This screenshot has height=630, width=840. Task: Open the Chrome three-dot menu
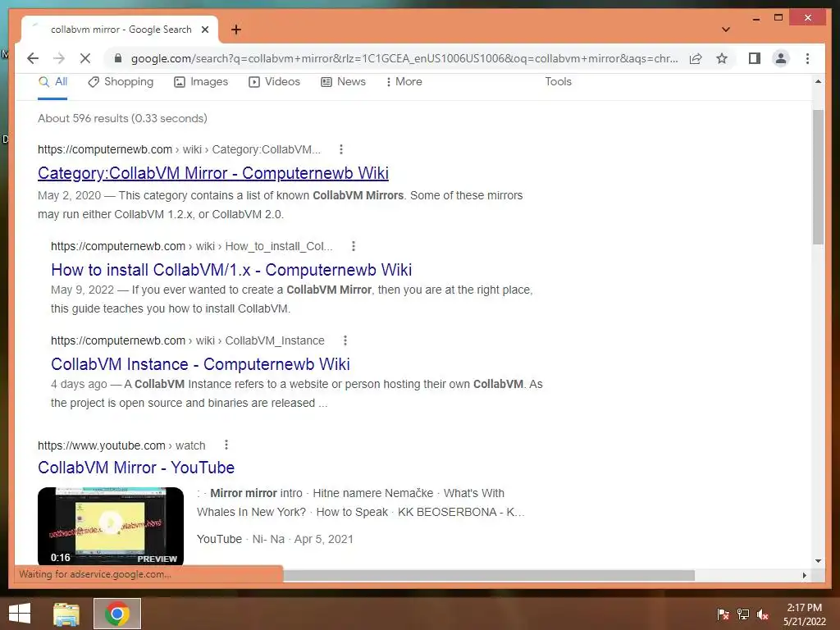pos(807,58)
